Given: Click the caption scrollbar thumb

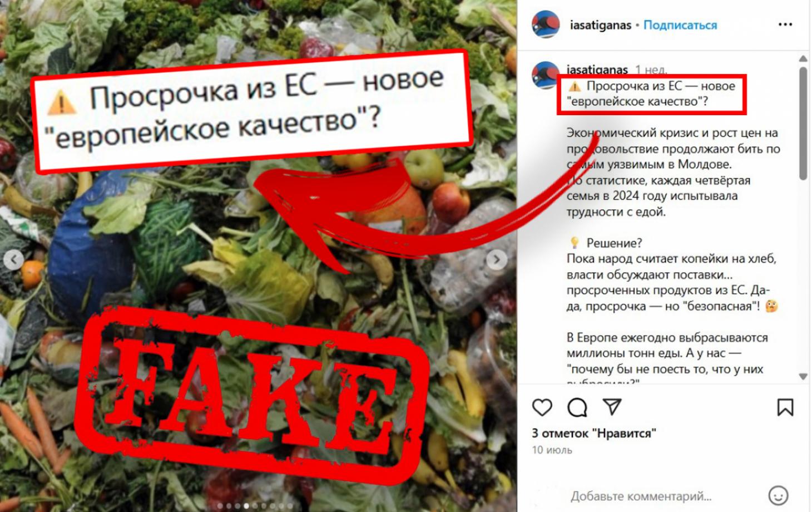Looking at the screenshot, I should (803, 124).
